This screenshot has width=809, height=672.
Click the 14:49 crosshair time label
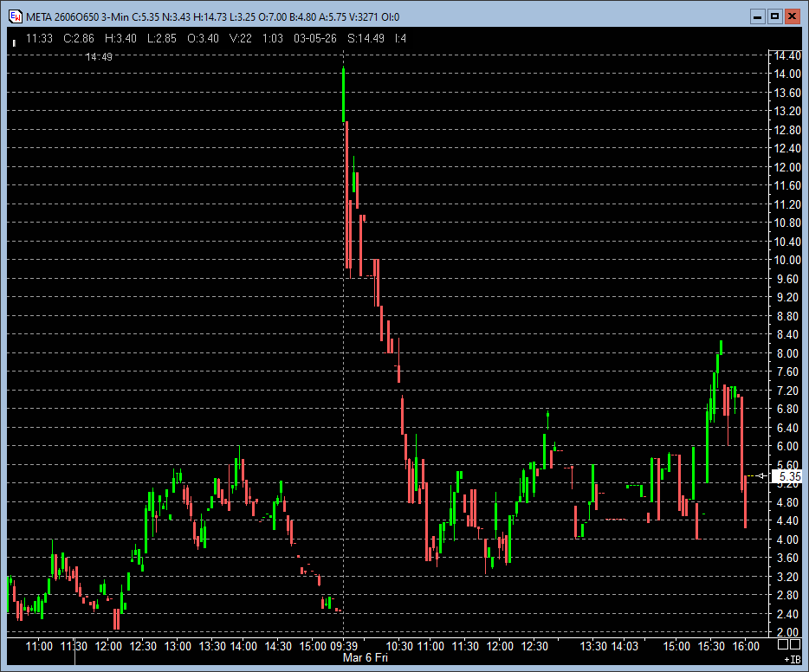(x=99, y=57)
